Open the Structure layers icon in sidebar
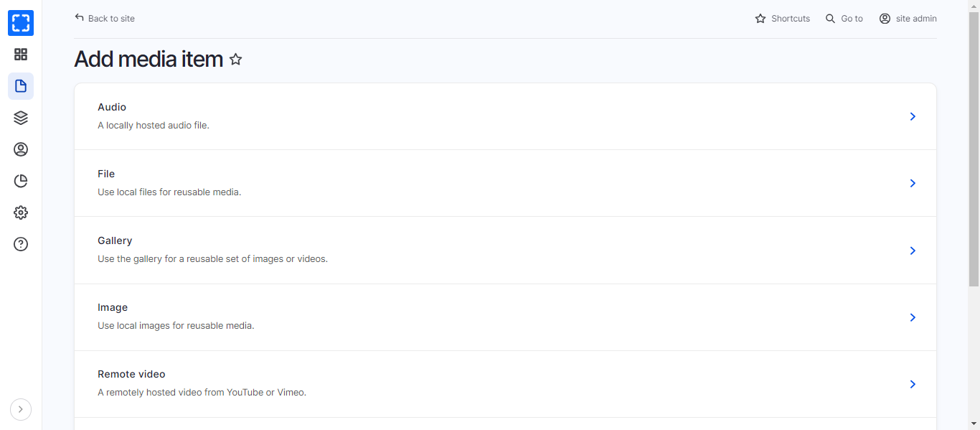 click(21, 118)
